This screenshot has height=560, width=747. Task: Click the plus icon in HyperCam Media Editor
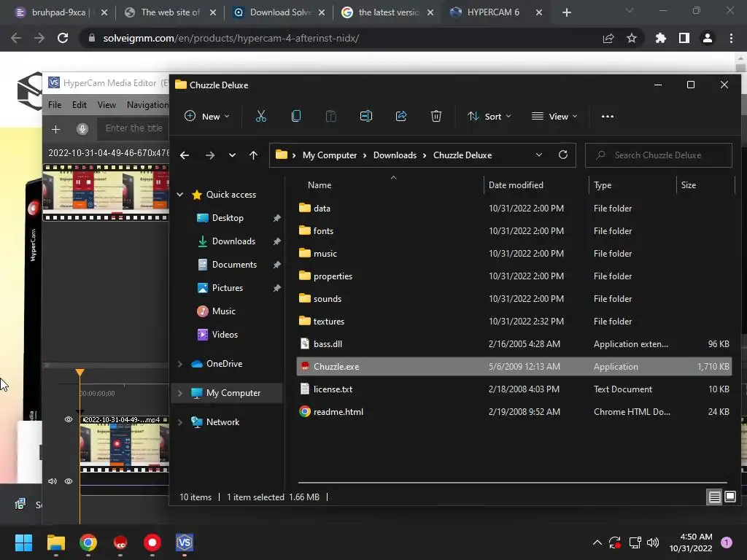tap(55, 129)
